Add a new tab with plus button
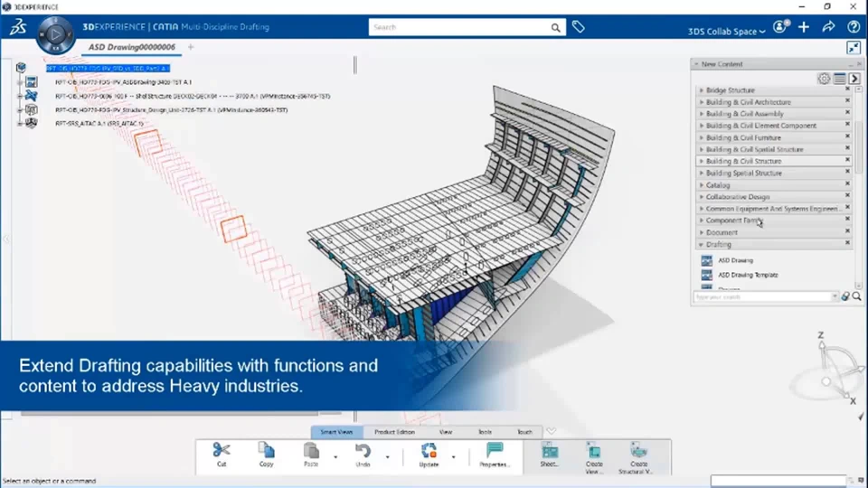 point(191,48)
